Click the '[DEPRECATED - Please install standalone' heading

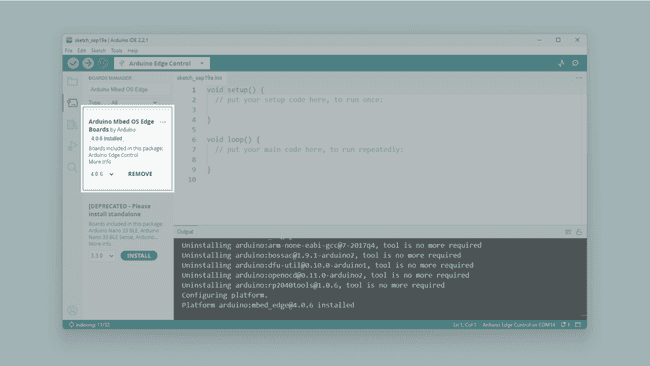pyautogui.click(x=119, y=210)
